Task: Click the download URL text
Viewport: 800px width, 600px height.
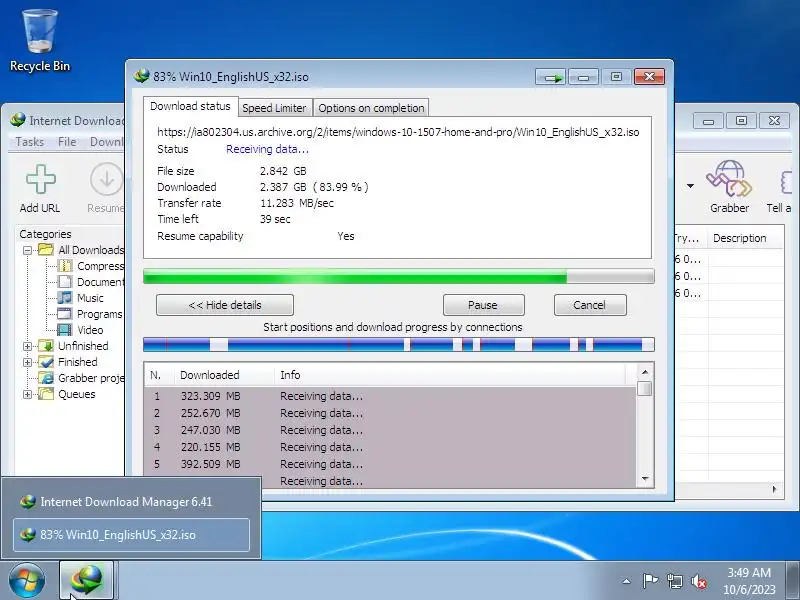Action: click(398, 132)
